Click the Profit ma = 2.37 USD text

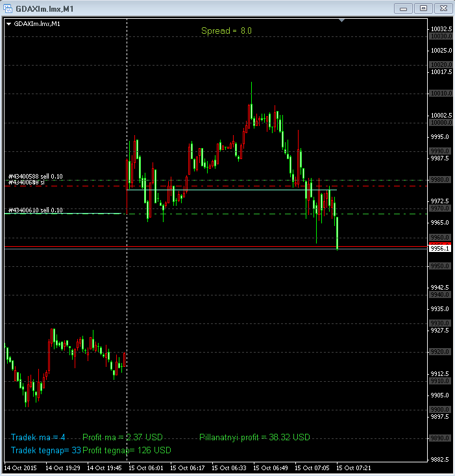pos(122,438)
